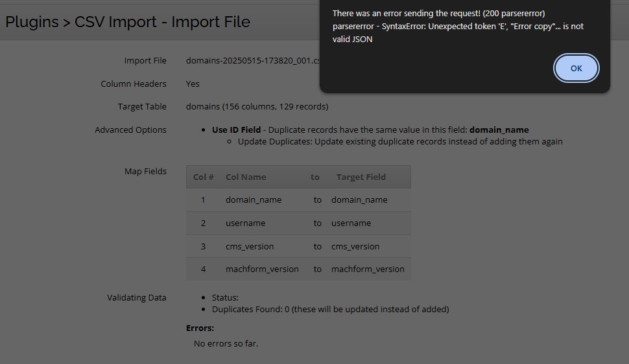Image resolution: width=629 pixels, height=364 pixels.
Task: Click the 'Status:' validation line
Action: click(225, 297)
